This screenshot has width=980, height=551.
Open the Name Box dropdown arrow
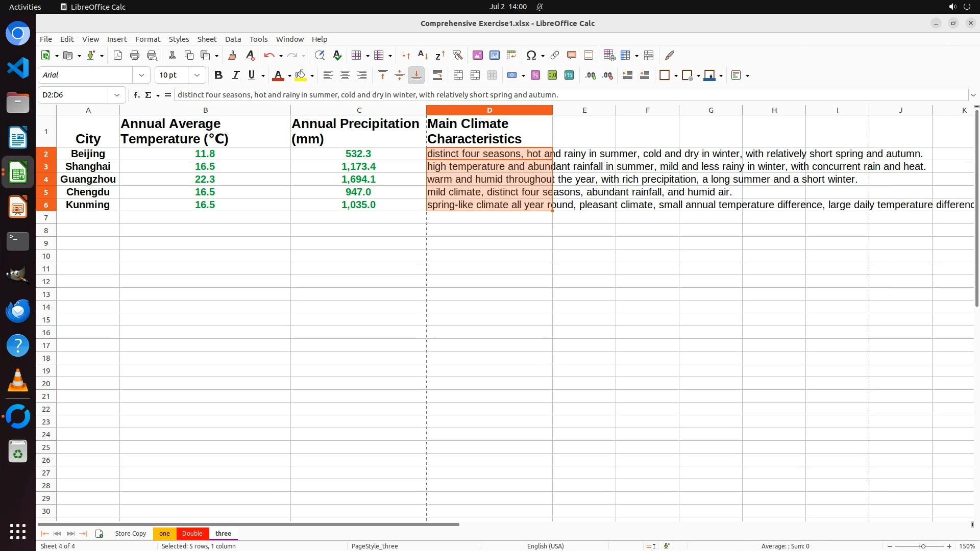117,95
